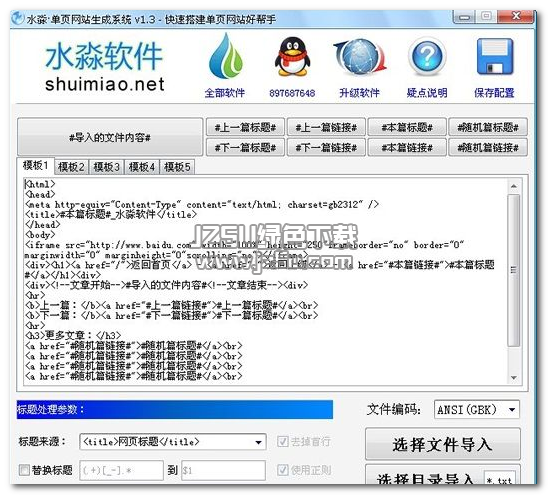
Task: Click the 更多文章 h3 line
Action: point(73,336)
